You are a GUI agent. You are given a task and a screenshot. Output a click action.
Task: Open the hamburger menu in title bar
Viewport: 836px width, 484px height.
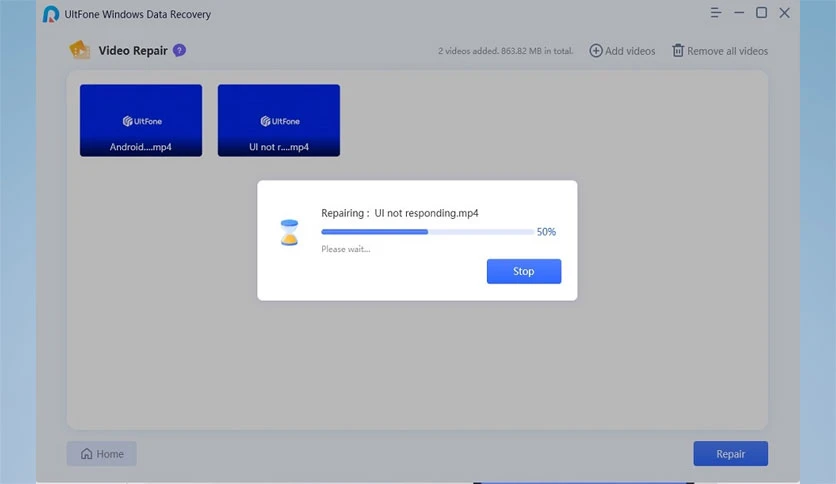point(716,13)
